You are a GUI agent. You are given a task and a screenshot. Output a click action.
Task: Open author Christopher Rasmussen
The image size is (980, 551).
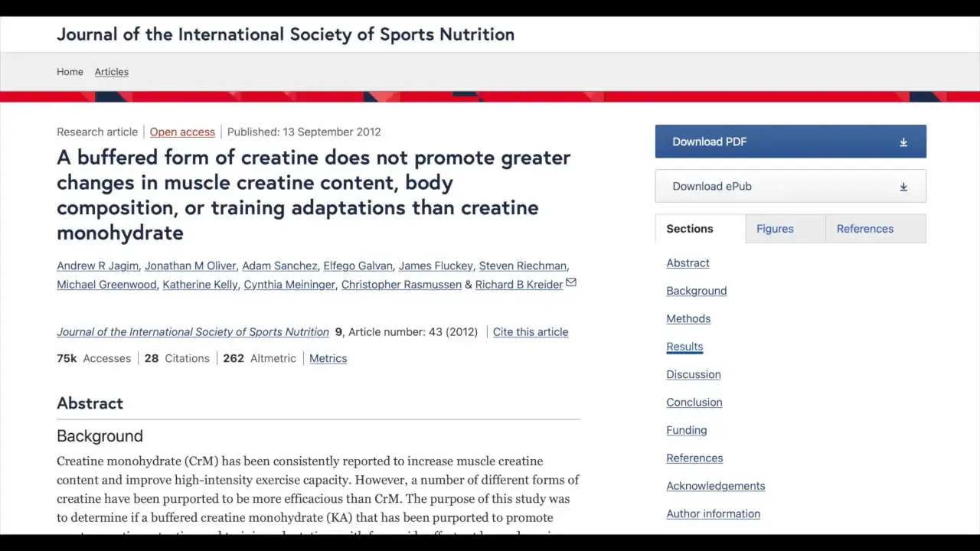click(x=401, y=285)
